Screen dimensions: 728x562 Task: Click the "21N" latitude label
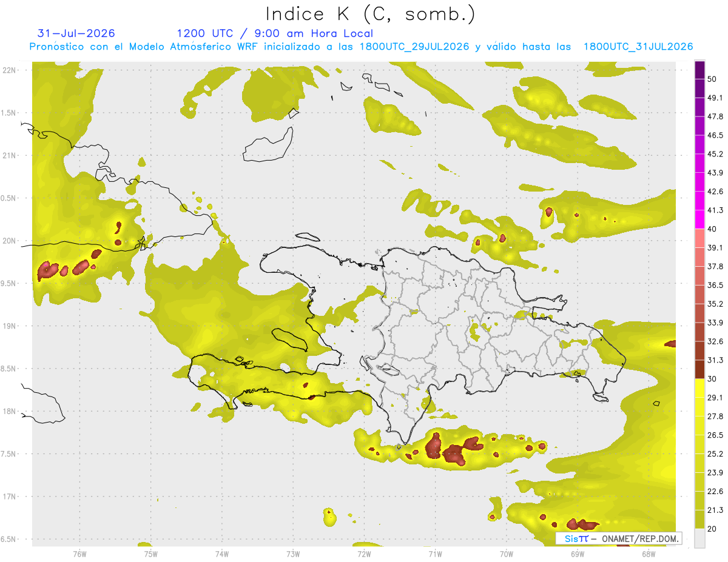10,155
